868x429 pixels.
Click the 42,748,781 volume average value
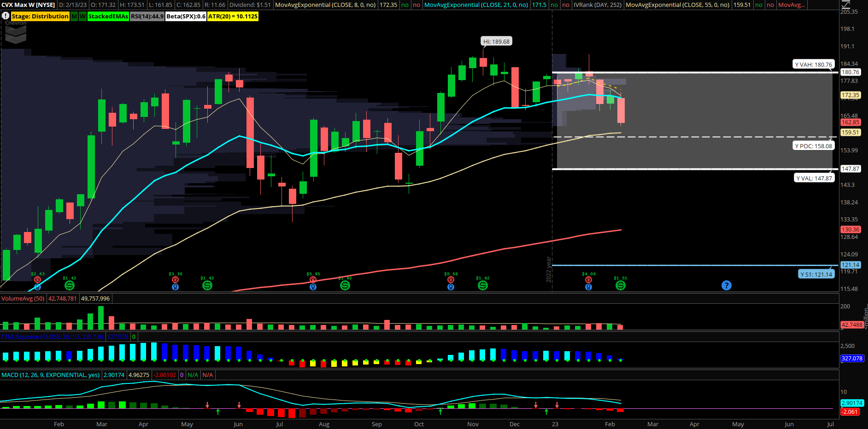coord(63,298)
